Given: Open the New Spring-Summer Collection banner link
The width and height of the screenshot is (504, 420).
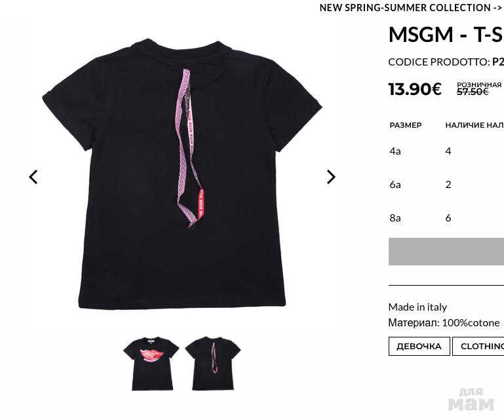Looking at the screenshot, I should point(412,7).
